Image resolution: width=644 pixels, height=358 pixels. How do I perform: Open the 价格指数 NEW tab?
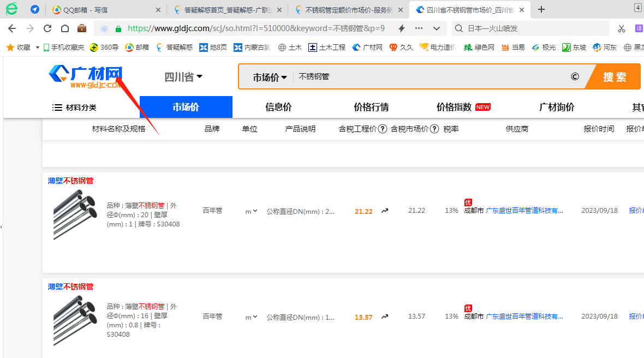[463, 107]
